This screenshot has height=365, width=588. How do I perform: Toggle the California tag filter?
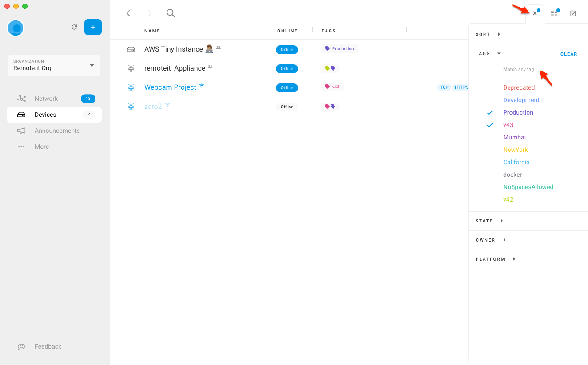tap(516, 162)
